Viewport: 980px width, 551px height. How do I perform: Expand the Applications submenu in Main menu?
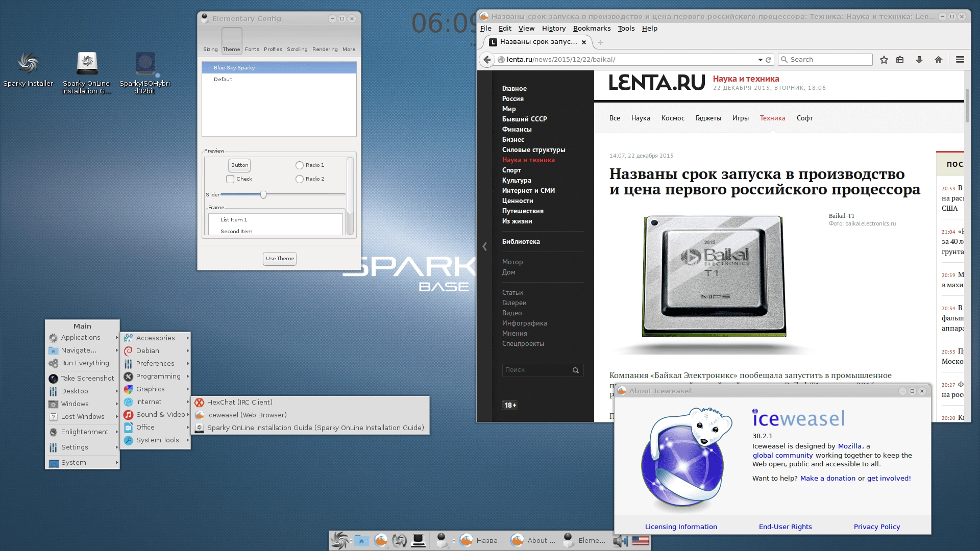coord(83,338)
